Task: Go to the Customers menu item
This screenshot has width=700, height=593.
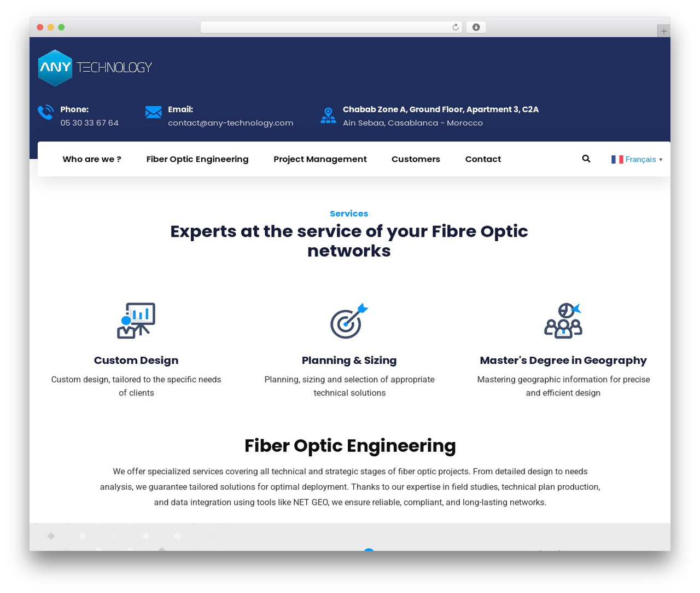Action: tap(416, 159)
